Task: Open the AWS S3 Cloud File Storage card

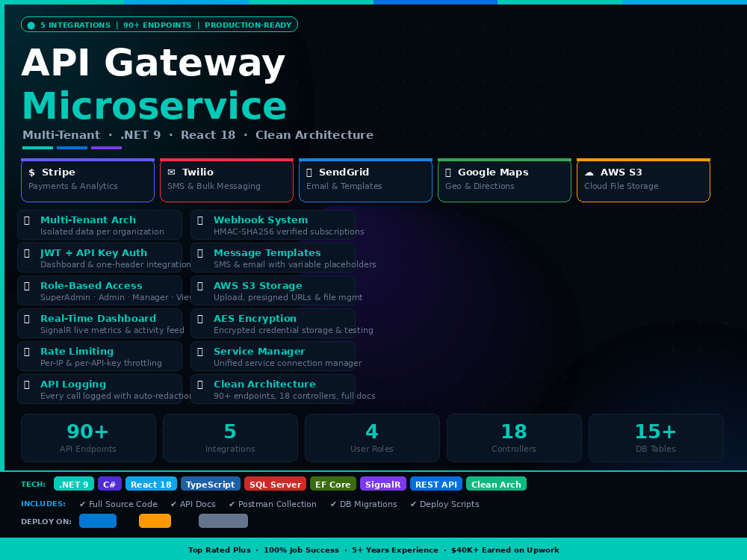Action: pos(644,180)
